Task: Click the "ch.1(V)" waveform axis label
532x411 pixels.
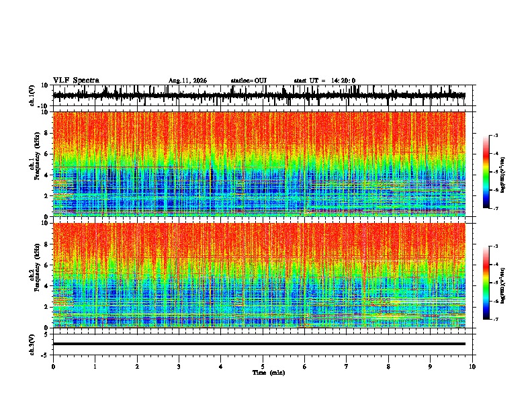Action: click(32, 95)
